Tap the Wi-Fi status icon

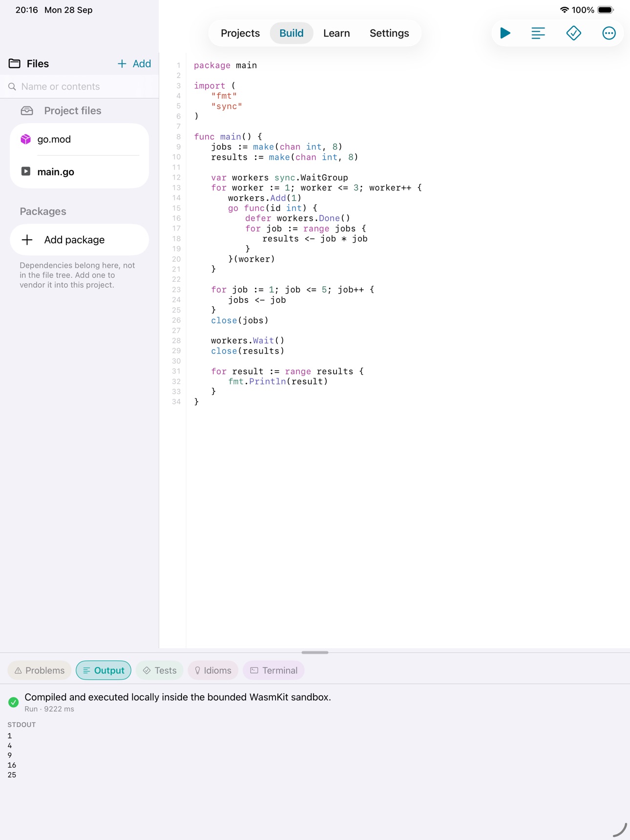point(565,10)
